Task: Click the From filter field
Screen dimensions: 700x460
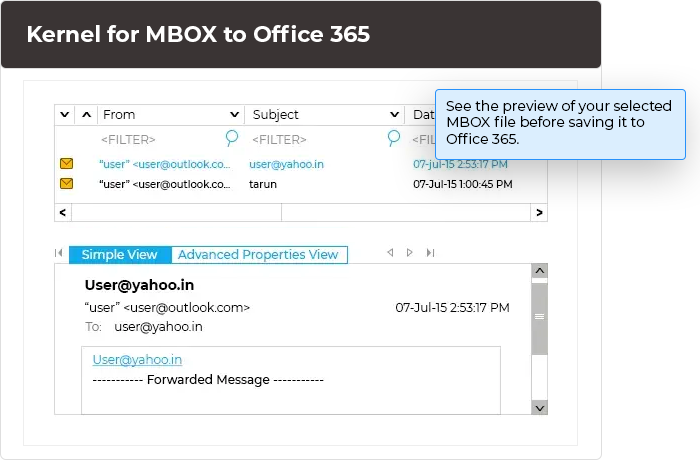Action: 128,140
